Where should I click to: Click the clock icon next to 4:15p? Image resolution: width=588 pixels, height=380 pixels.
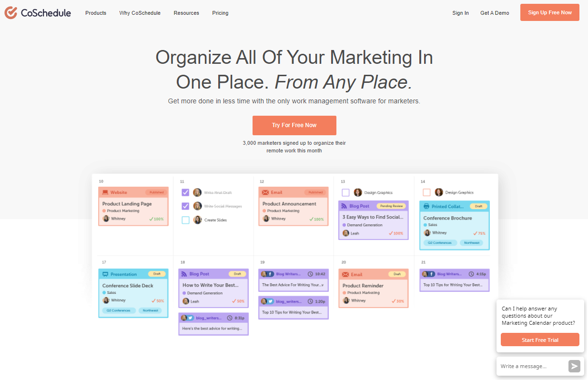point(471,274)
